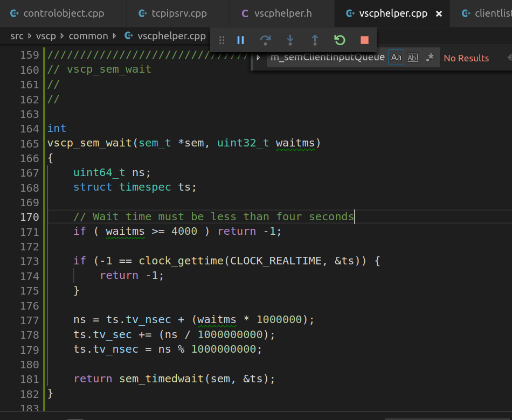Click the sem_timedwait call on line 181
Viewport: 512px width, 420px height.
click(161, 379)
